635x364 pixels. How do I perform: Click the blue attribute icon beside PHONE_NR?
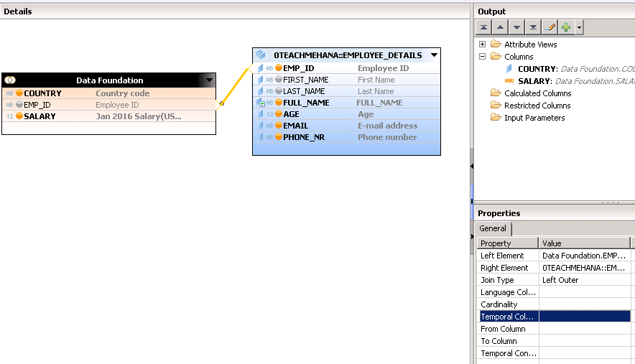tap(261, 137)
